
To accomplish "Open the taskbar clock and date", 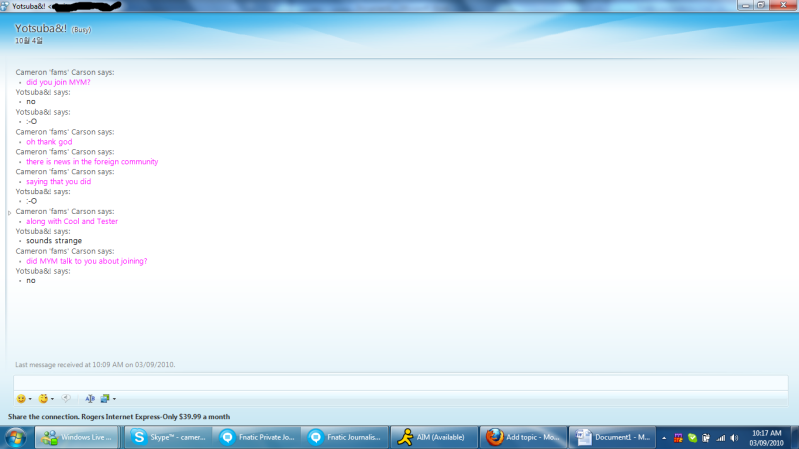I will point(766,438).
